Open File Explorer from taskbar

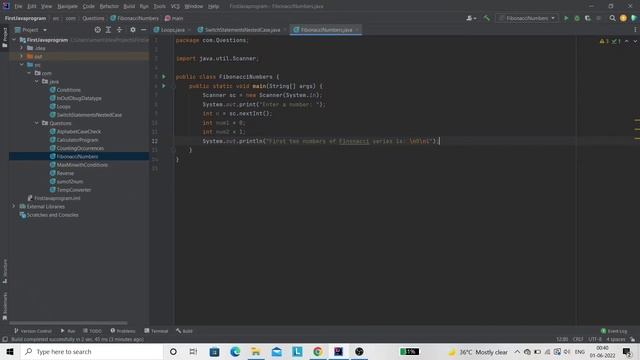point(256,351)
